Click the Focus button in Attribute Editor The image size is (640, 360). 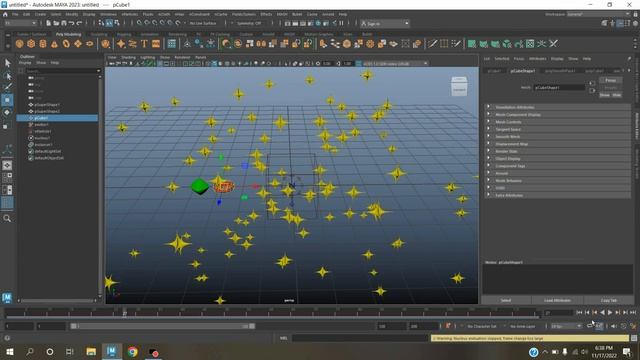tap(611, 80)
